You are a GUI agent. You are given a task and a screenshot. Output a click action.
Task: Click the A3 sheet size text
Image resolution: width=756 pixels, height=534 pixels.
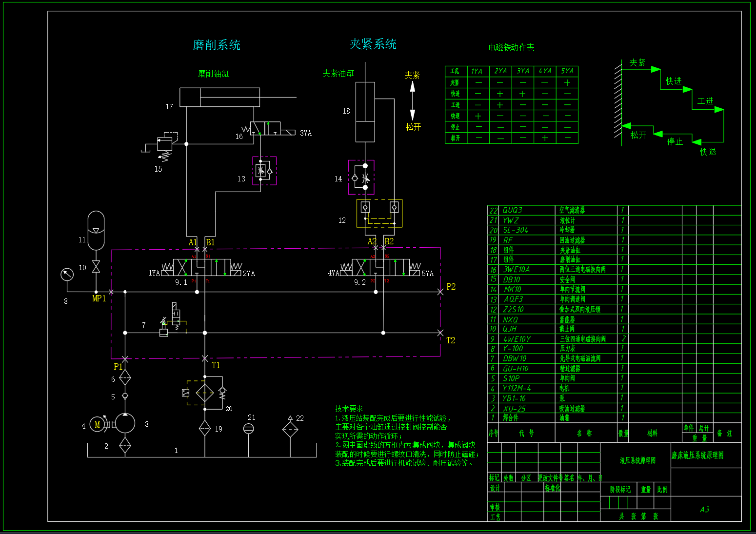pyautogui.click(x=705, y=510)
